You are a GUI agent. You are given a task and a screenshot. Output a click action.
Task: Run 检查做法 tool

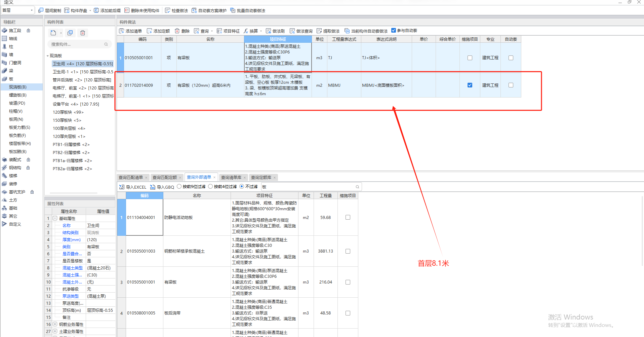pyautogui.click(x=176, y=10)
